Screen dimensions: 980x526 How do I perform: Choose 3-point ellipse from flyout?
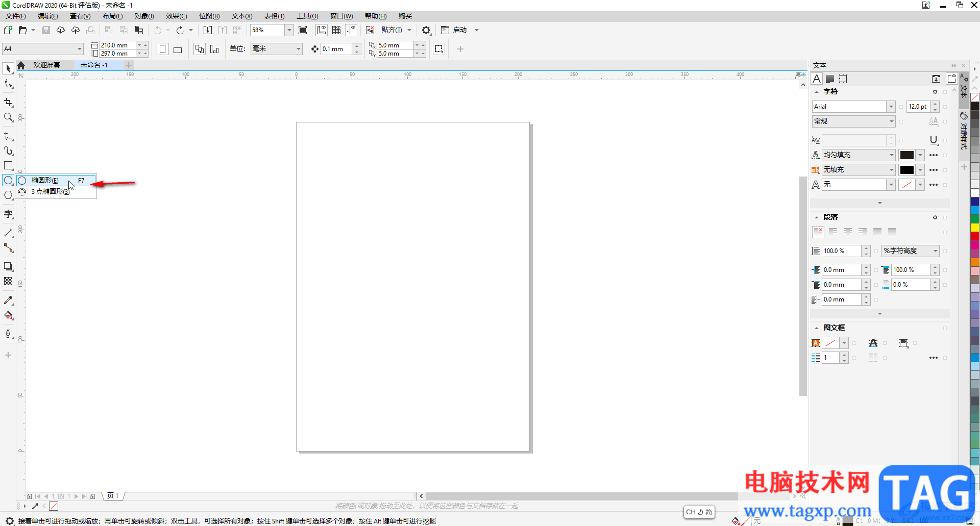pyautogui.click(x=56, y=191)
